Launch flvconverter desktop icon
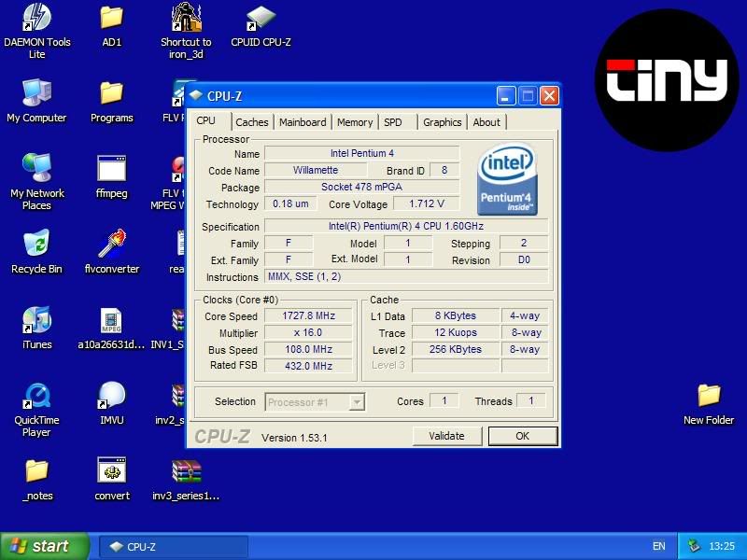The height and width of the screenshot is (560, 747). pos(112,251)
